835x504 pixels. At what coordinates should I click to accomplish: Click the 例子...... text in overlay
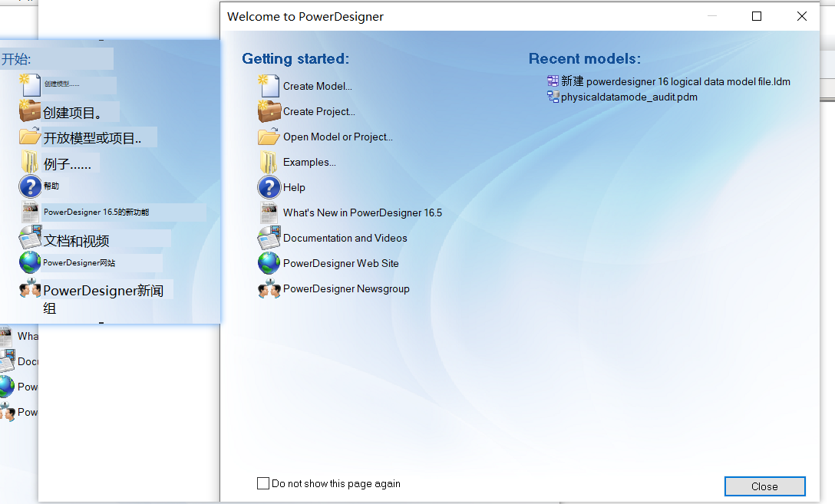click(x=67, y=164)
